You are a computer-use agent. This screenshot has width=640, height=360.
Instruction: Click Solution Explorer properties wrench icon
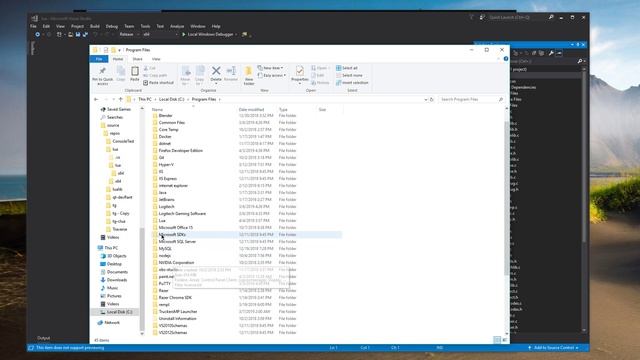(551, 53)
